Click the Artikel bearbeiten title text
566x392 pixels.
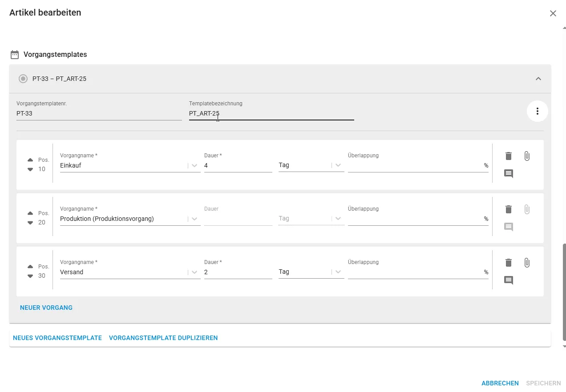(x=45, y=12)
